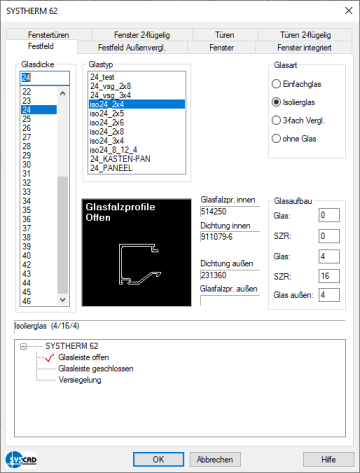This screenshot has height=473, width=360.
Task: Click the Glasfalzprofile Offen preview image
Action: point(137,253)
